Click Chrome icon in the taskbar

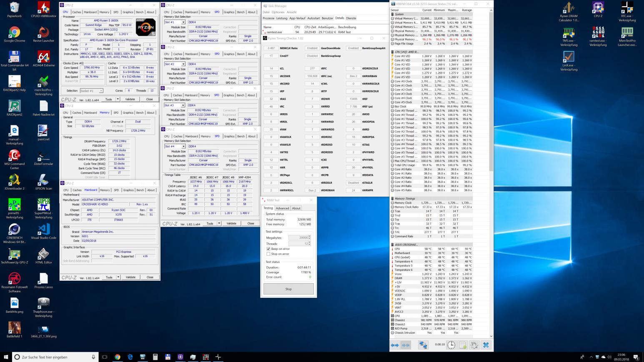118,357
